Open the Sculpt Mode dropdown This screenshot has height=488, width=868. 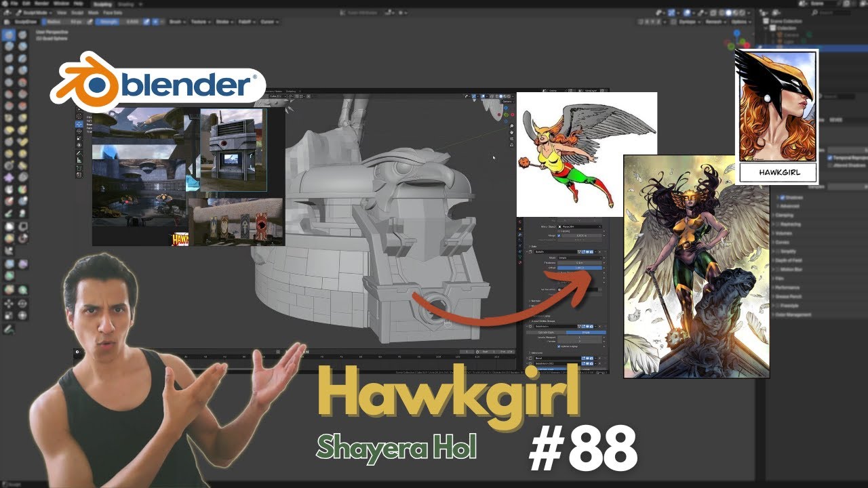34,13
